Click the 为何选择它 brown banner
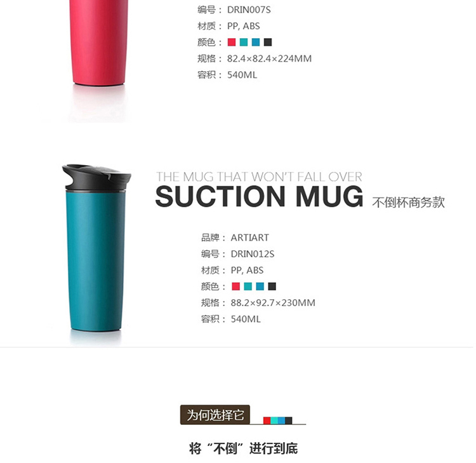Image resolution: width=476 pixels, height=463 pixels. [x=215, y=415]
